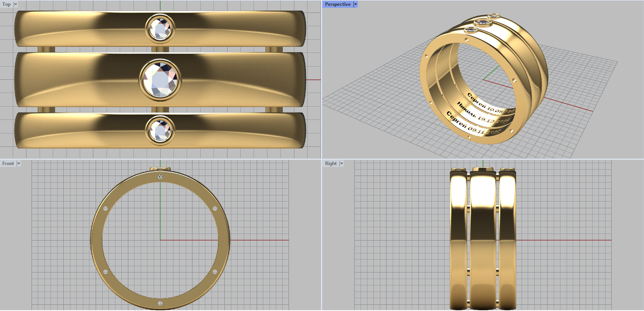Select left connecting pin between top and middle bands

[46, 50]
